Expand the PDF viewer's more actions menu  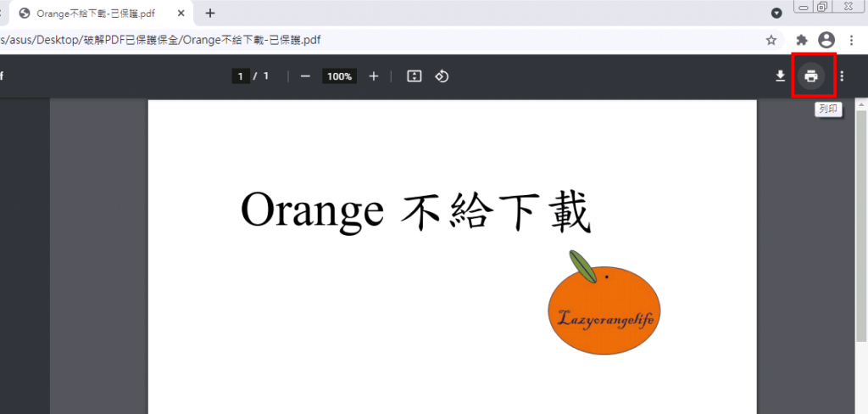(842, 76)
